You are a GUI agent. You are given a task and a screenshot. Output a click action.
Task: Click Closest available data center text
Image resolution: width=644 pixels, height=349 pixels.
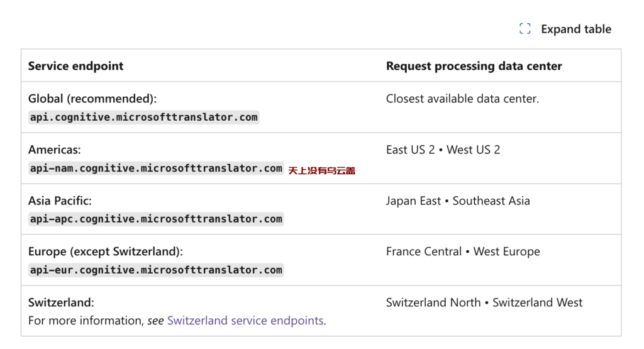click(462, 99)
